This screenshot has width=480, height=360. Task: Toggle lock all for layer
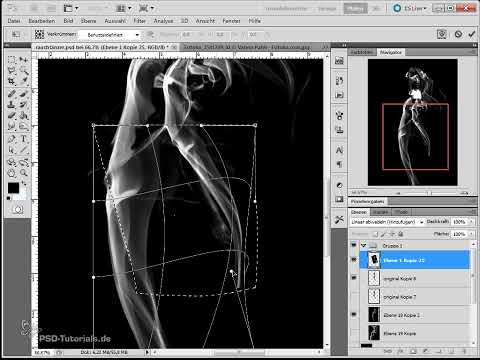click(401, 234)
